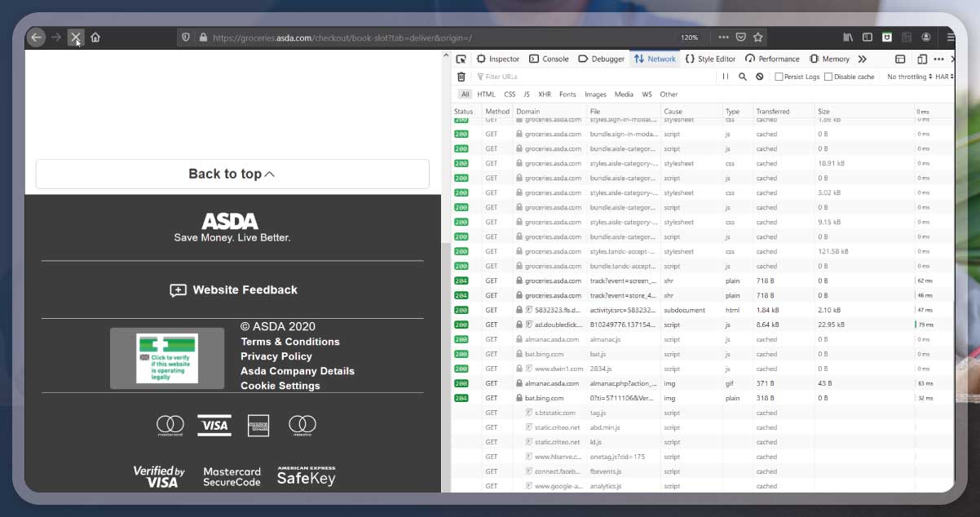Sort requests by Status column

pyautogui.click(x=464, y=112)
